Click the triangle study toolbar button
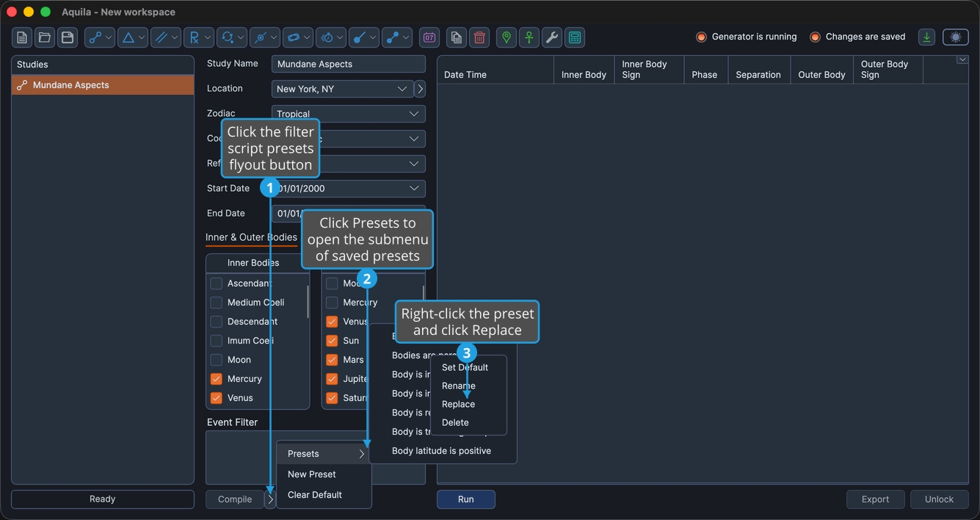Image resolution: width=980 pixels, height=520 pixels. 132,37
